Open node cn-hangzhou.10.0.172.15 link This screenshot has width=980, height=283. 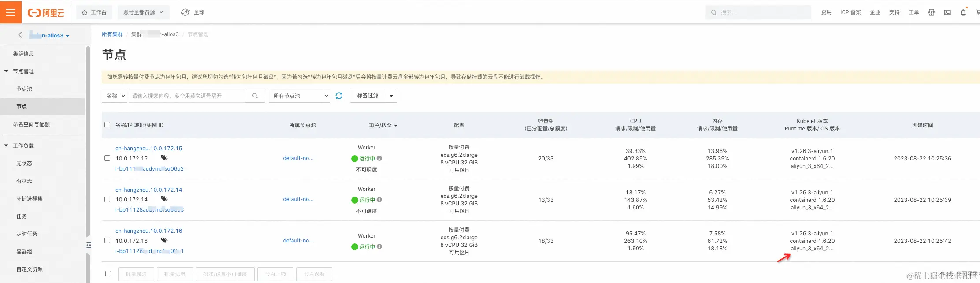148,149
